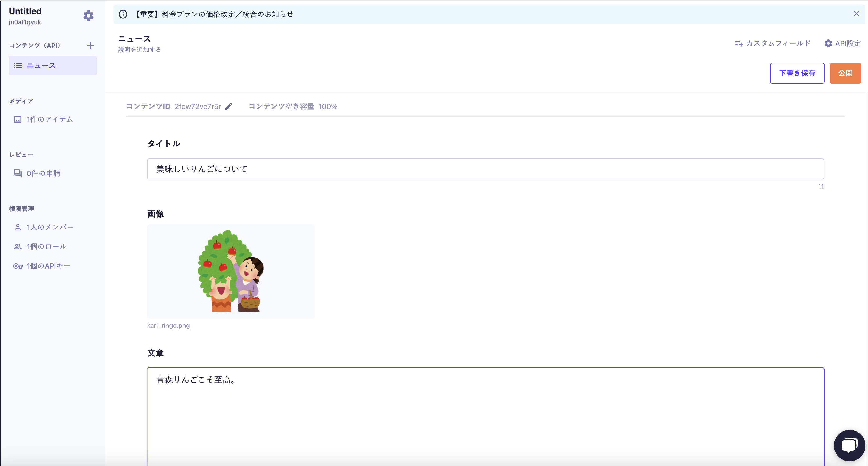Viewport: 868px width, 466px height.
Task: Click the info icon in announcement banner
Action: pyautogui.click(x=123, y=14)
